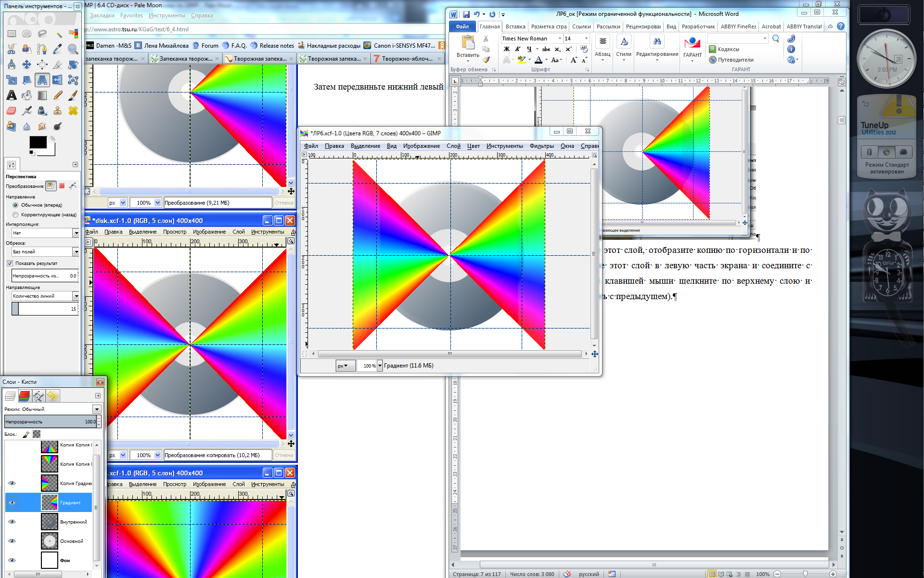Open the layer mode 'Обычный' dropdown
The width and height of the screenshot is (924, 578).
pos(97,409)
